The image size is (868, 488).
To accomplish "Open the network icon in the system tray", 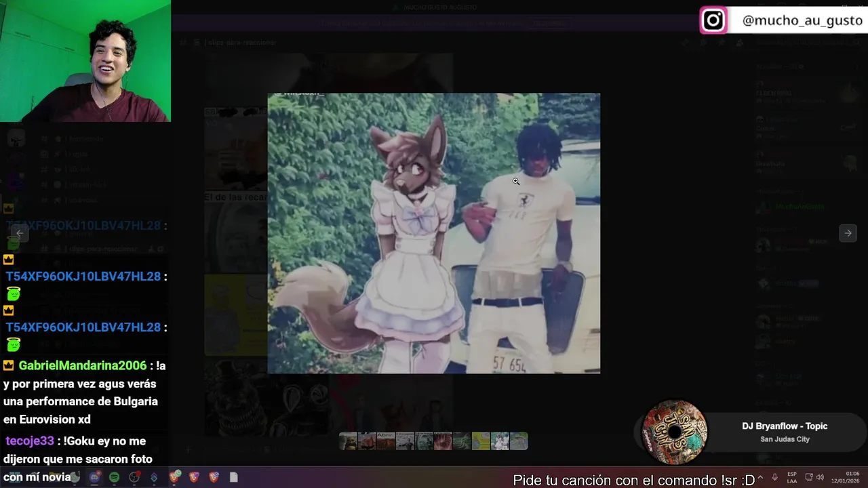I will click(809, 477).
